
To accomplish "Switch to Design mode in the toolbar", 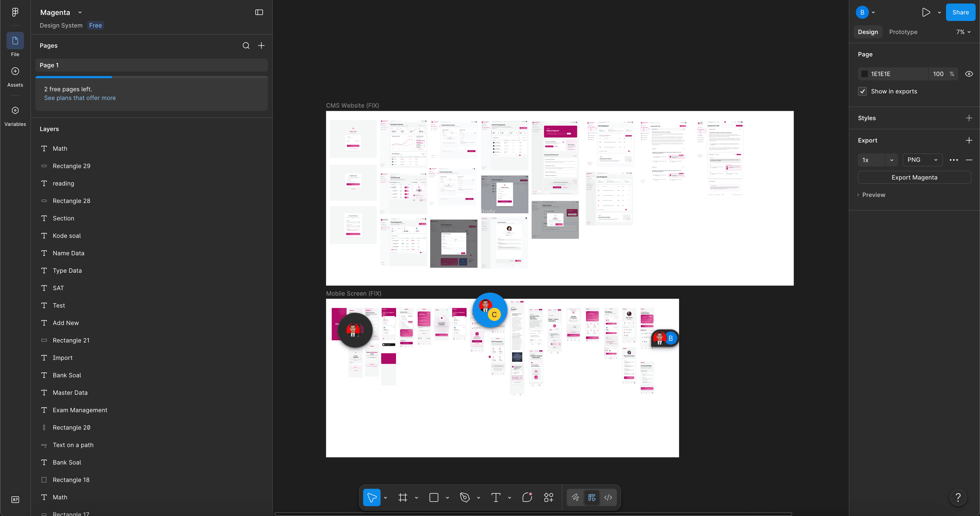I will 592,497.
